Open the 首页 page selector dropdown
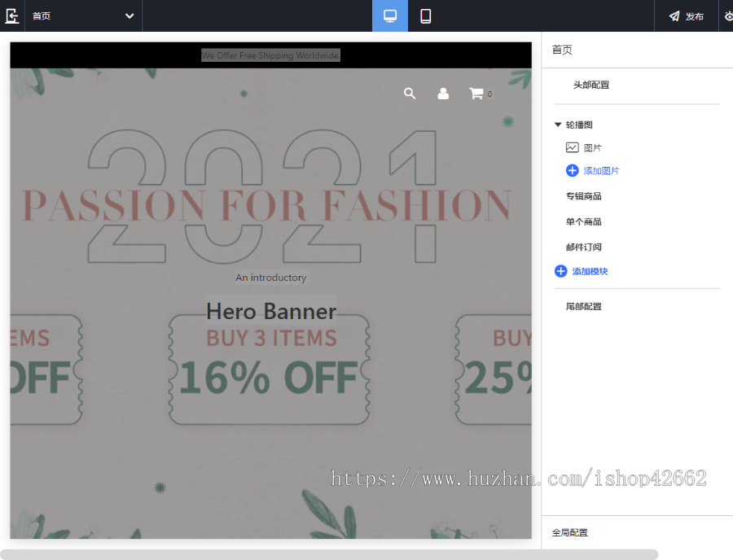The image size is (733, 560). [83, 16]
